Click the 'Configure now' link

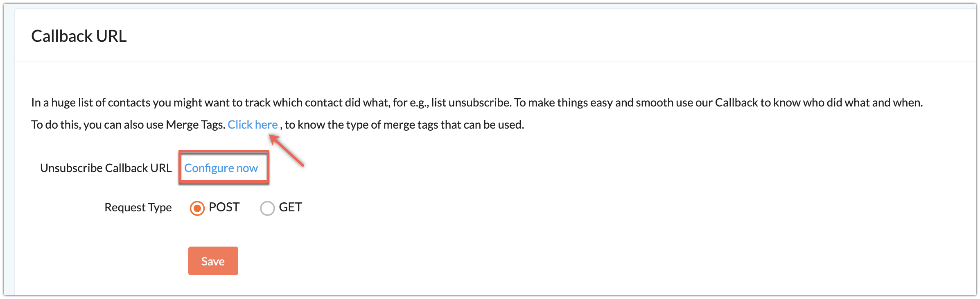point(221,168)
